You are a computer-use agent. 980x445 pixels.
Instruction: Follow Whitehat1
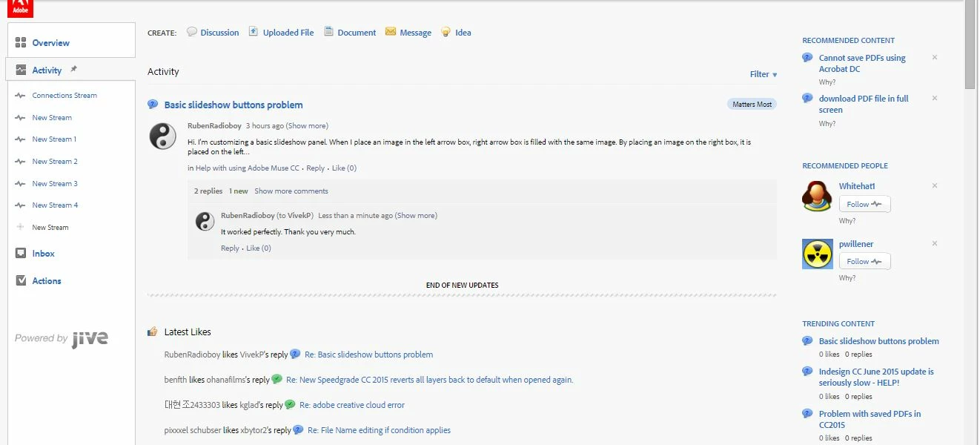tap(864, 204)
